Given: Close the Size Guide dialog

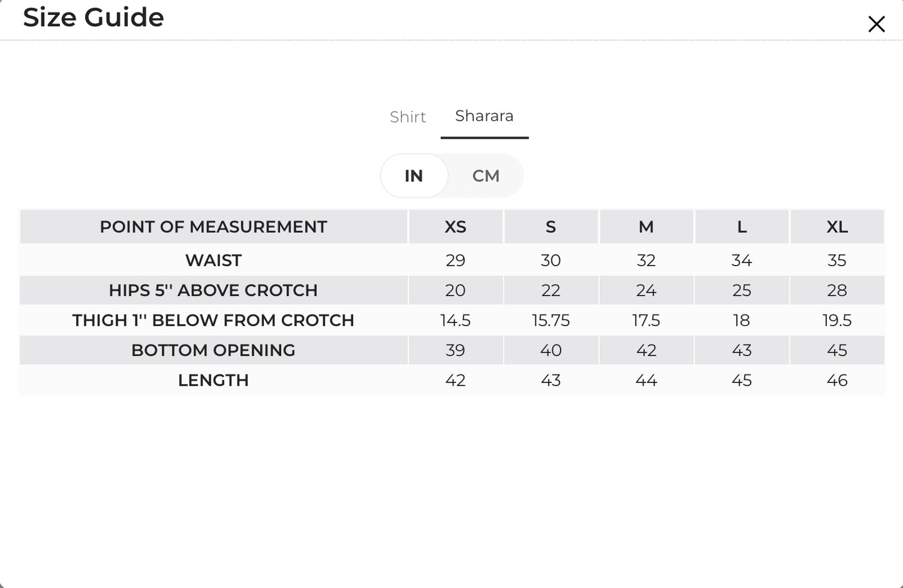Looking at the screenshot, I should point(876,24).
